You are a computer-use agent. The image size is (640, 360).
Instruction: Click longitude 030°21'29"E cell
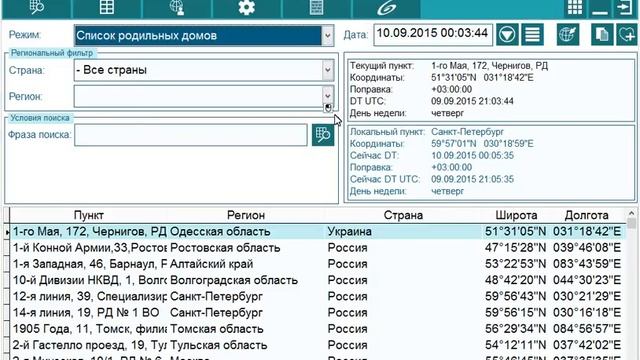coord(587,296)
